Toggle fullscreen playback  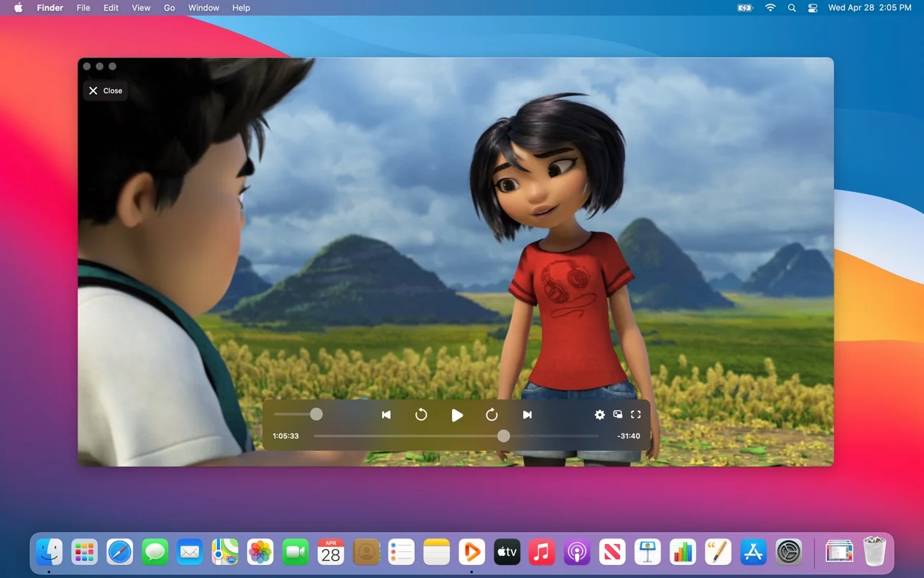pyautogui.click(x=635, y=415)
